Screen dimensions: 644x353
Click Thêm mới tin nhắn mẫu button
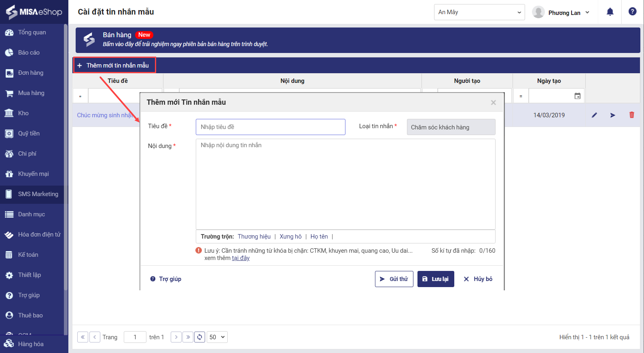tap(114, 66)
